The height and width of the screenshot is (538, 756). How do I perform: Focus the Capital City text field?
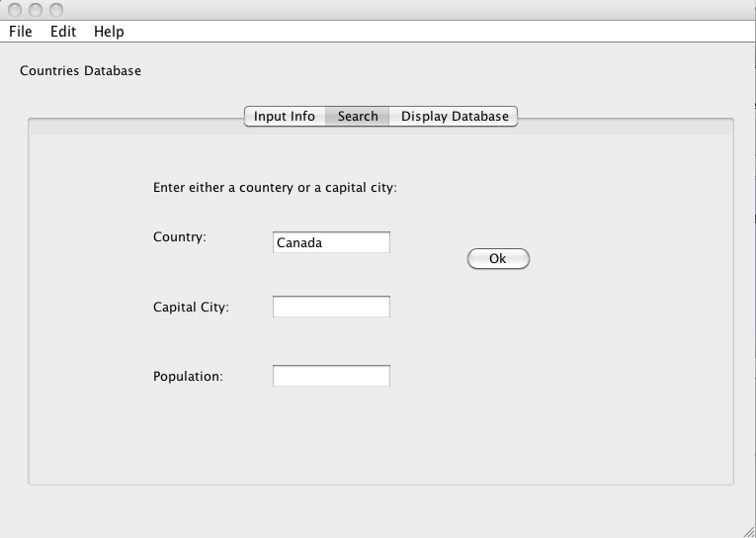(331, 307)
